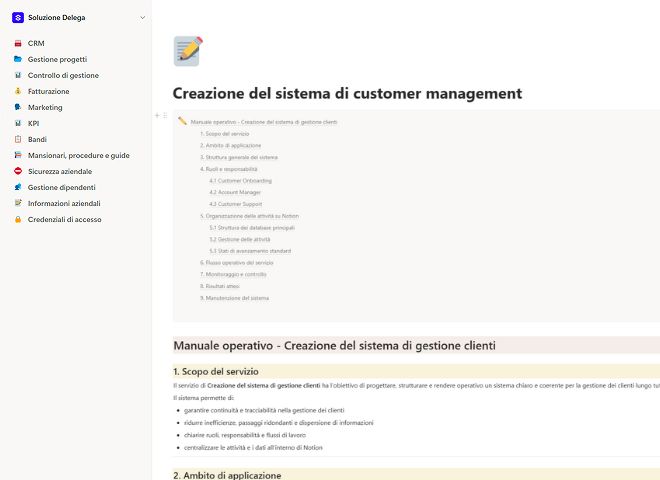
Task: Jump to '4.2 Account Manager' contents link
Action: click(235, 192)
